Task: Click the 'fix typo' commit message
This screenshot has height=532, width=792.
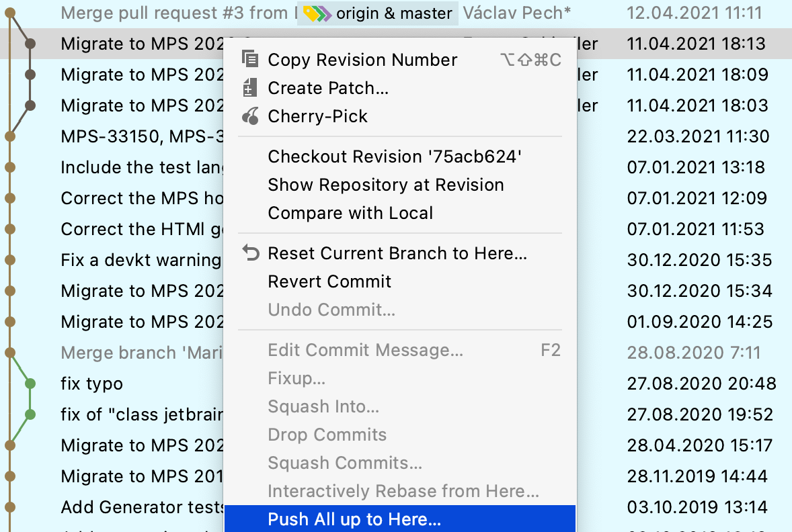Action: (92, 384)
